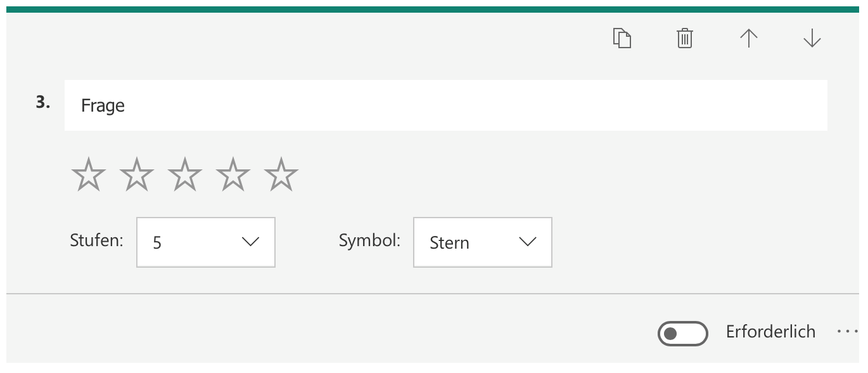Click the fourth rating star
The width and height of the screenshot is (868, 373).
(233, 175)
